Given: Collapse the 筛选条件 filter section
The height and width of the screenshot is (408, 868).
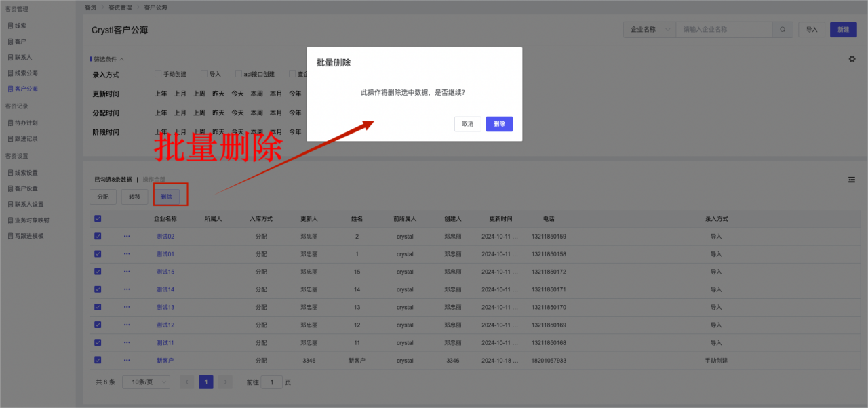Looking at the screenshot, I should (x=108, y=59).
